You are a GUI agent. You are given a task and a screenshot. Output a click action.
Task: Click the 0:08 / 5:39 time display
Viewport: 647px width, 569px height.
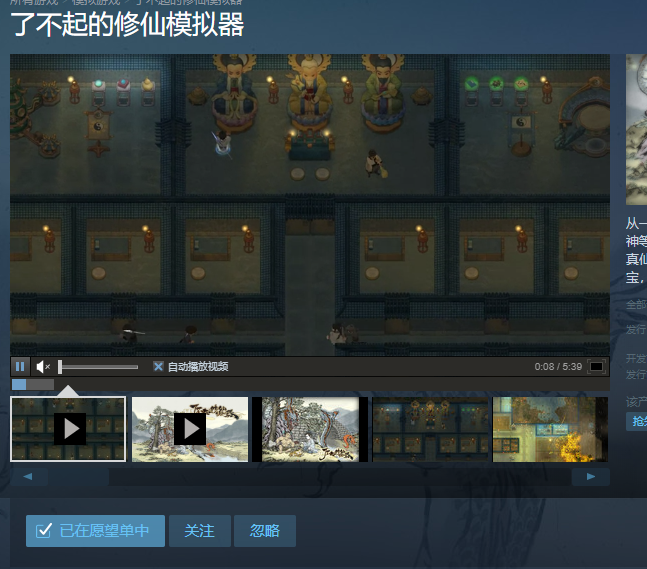click(558, 366)
